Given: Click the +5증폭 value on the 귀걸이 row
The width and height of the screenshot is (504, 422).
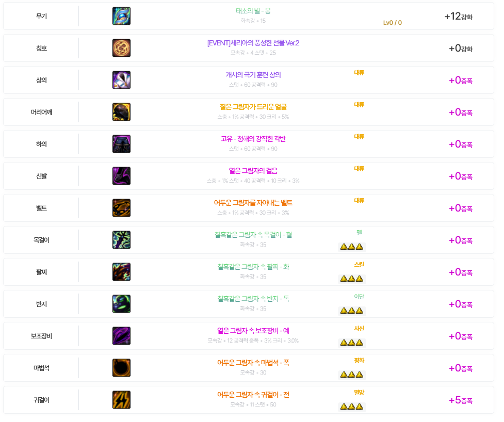Looking at the screenshot, I should point(460,400).
